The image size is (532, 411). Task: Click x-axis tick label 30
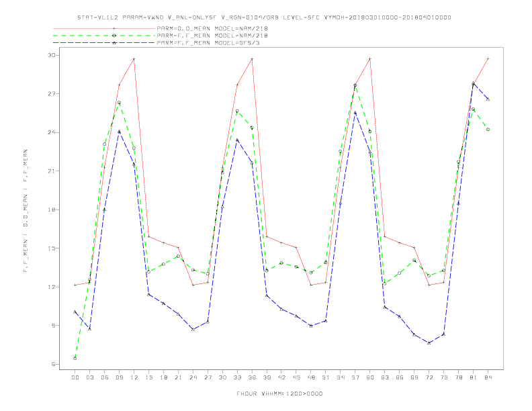click(x=222, y=377)
